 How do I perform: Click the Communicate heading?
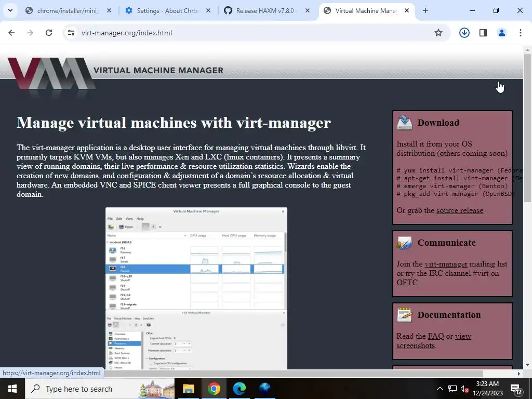pyautogui.click(x=446, y=243)
